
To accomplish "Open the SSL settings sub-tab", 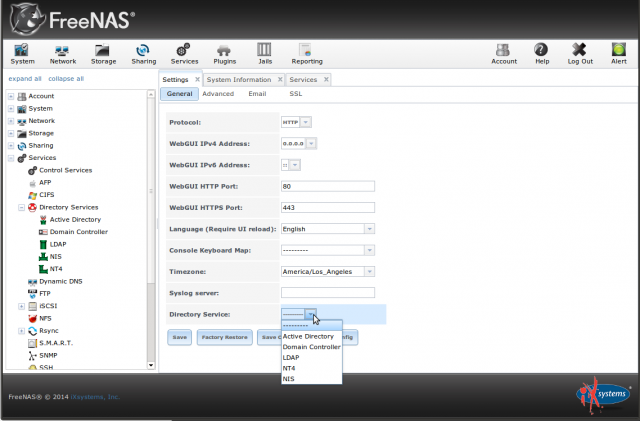I will pyautogui.click(x=296, y=94).
